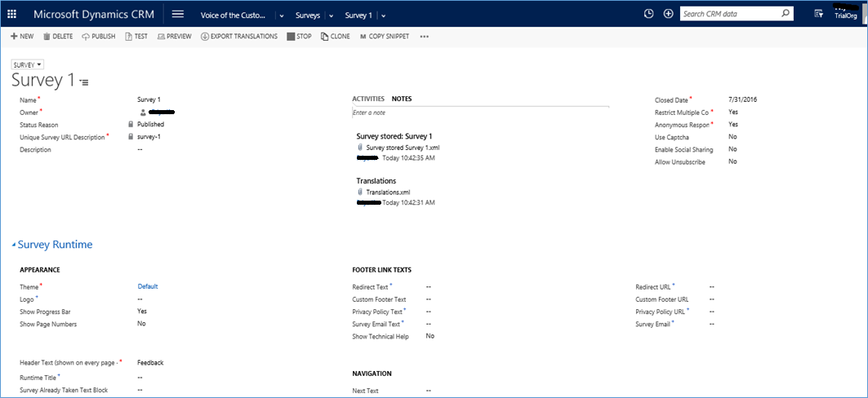The width and height of the screenshot is (868, 398).
Task: Open the advanced find filter icon
Action: point(818,15)
